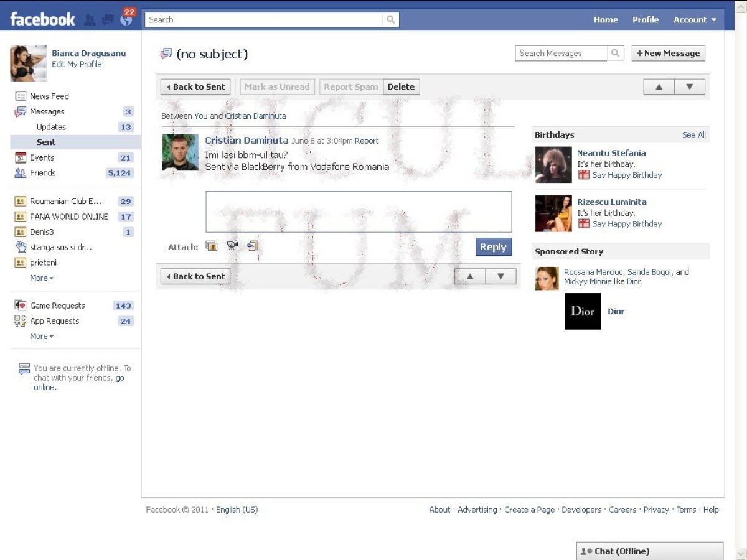The width and height of the screenshot is (747, 560).
Task: Click the magnifier icon in the top search bar
Action: [391, 19]
